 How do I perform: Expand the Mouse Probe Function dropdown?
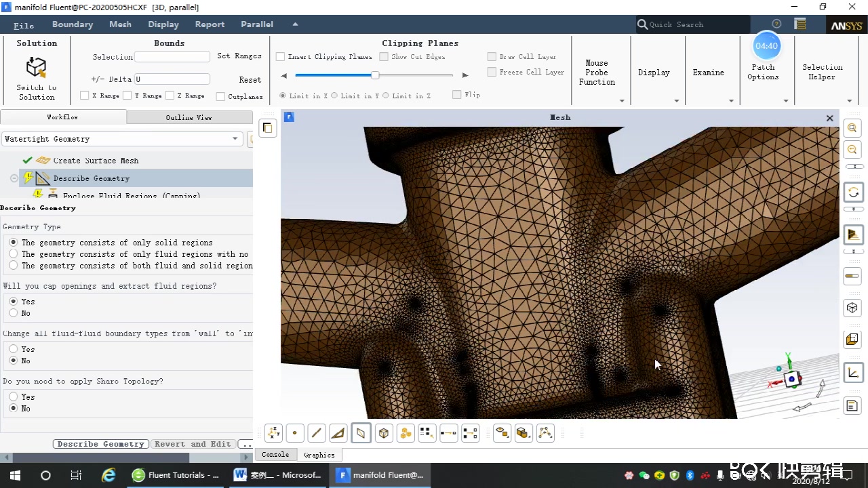[622, 101]
